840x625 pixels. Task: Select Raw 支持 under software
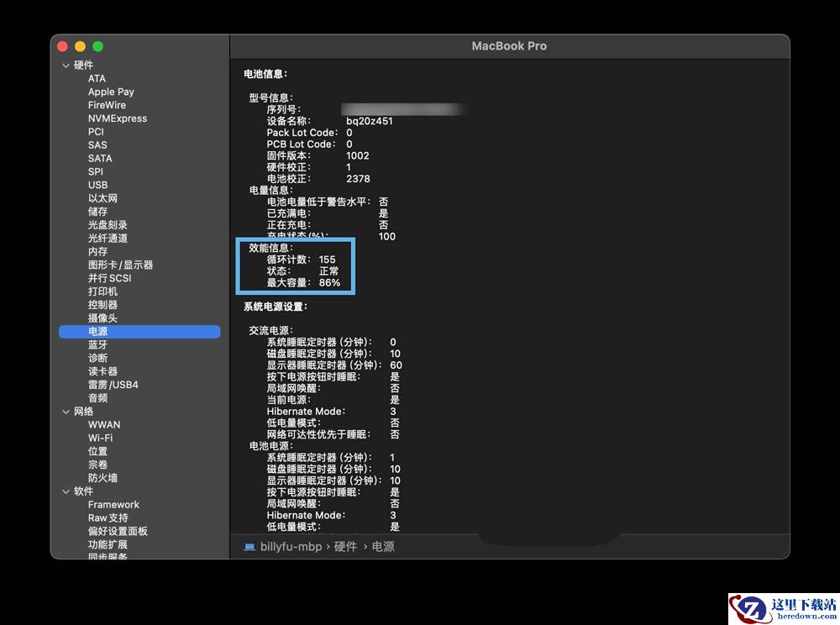coord(108,517)
